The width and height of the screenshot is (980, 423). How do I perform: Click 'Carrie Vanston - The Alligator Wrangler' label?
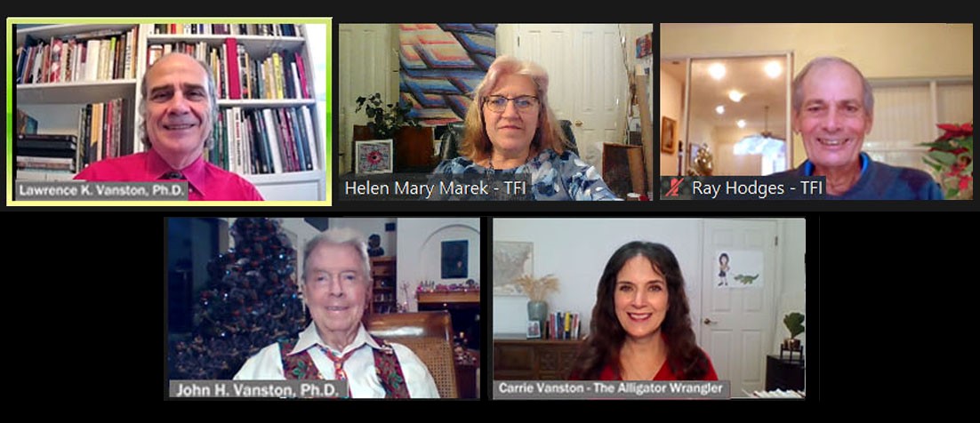[612, 388]
